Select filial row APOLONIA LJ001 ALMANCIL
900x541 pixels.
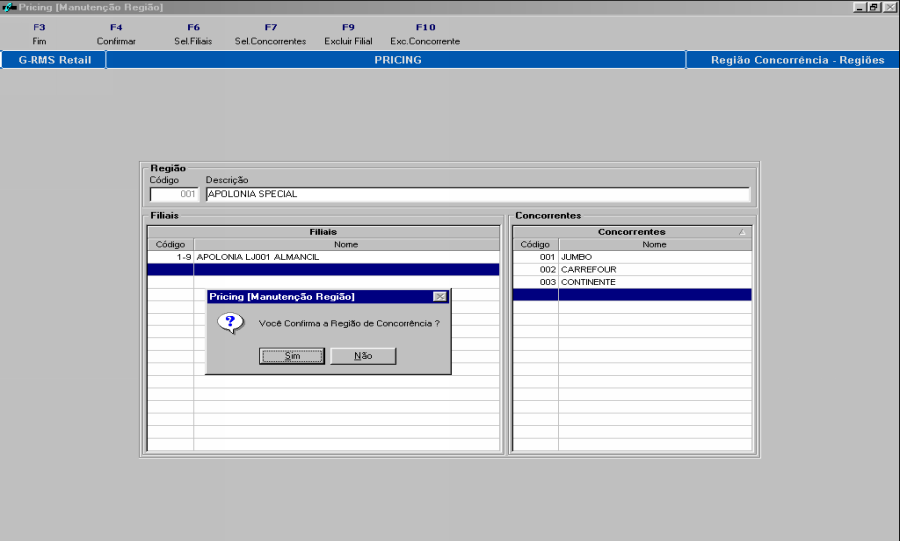(323, 257)
